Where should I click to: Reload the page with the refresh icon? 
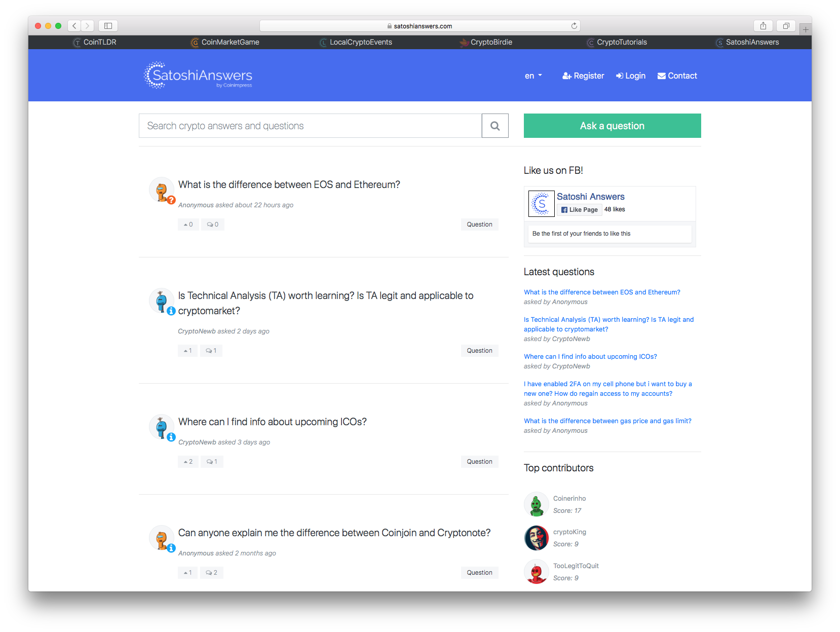(574, 25)
